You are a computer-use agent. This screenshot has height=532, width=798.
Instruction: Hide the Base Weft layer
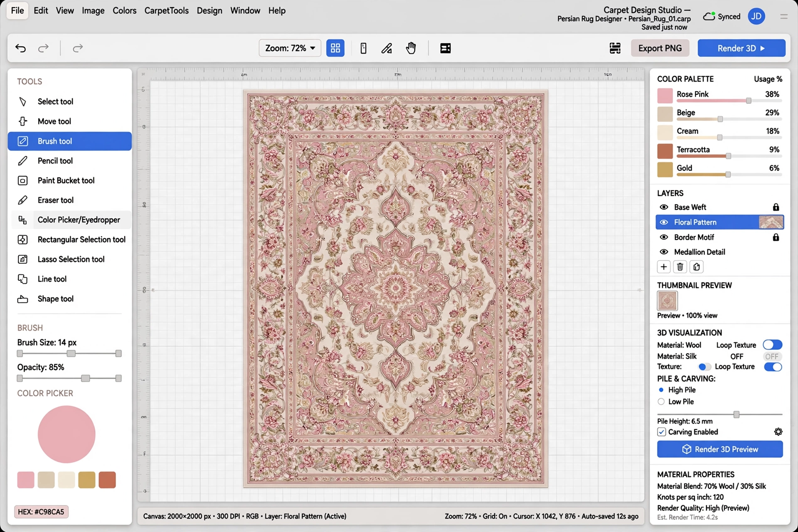coord(664,207)
